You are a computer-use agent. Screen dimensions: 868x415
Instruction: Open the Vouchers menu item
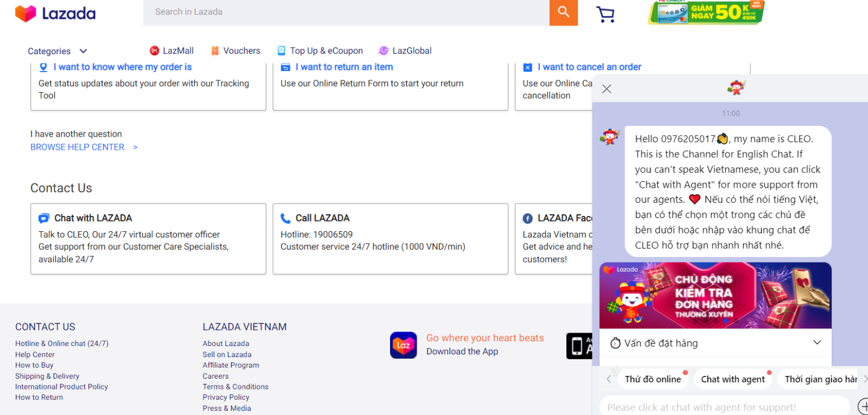236,50
